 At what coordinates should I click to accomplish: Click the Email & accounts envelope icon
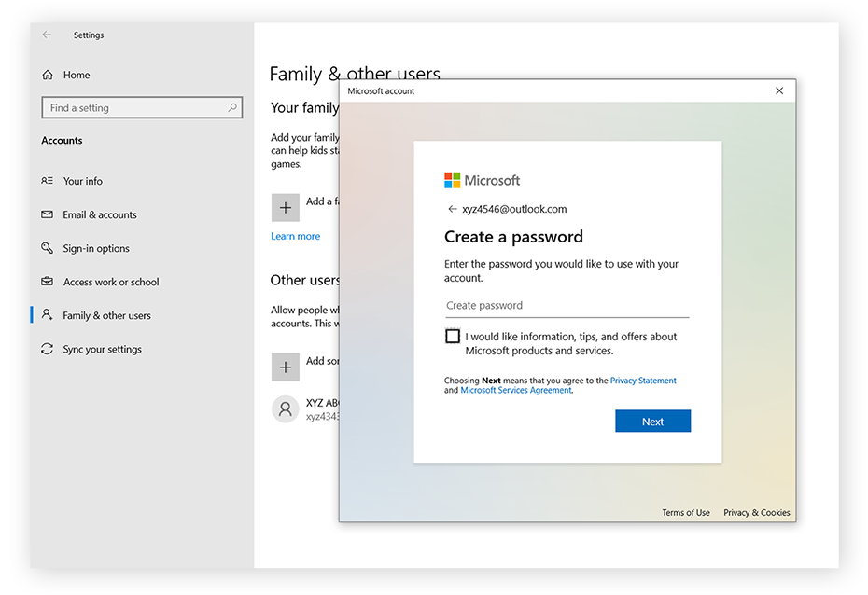47,214
